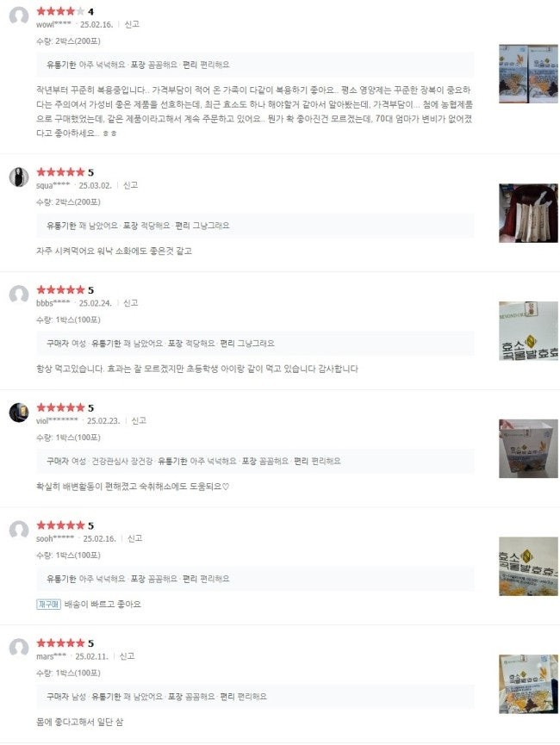Open viol******** reviewer's profile picture
560x745 pixels.
click(x=19, y=413)
